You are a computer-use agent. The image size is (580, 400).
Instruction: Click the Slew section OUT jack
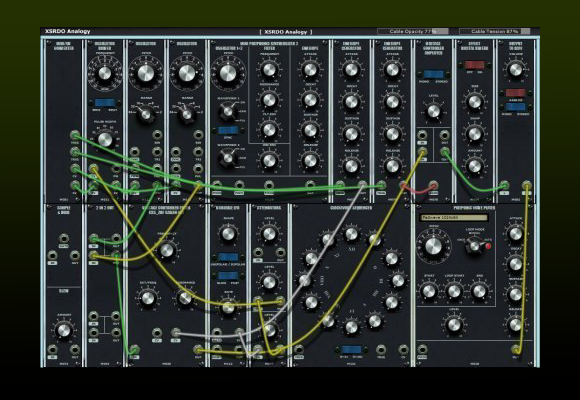click(75, 349)
